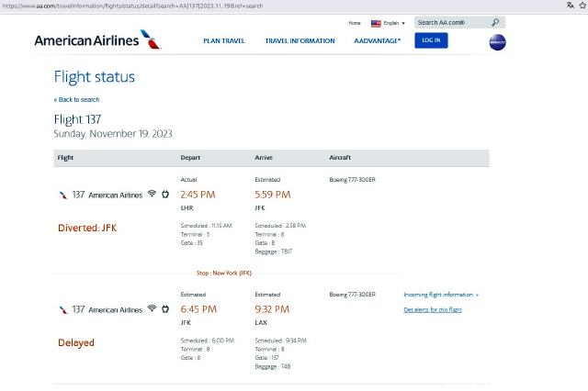The height and width of the screenshot is (391, 588).
Task: Click the Log In button
Action: (x=431, y=40)
